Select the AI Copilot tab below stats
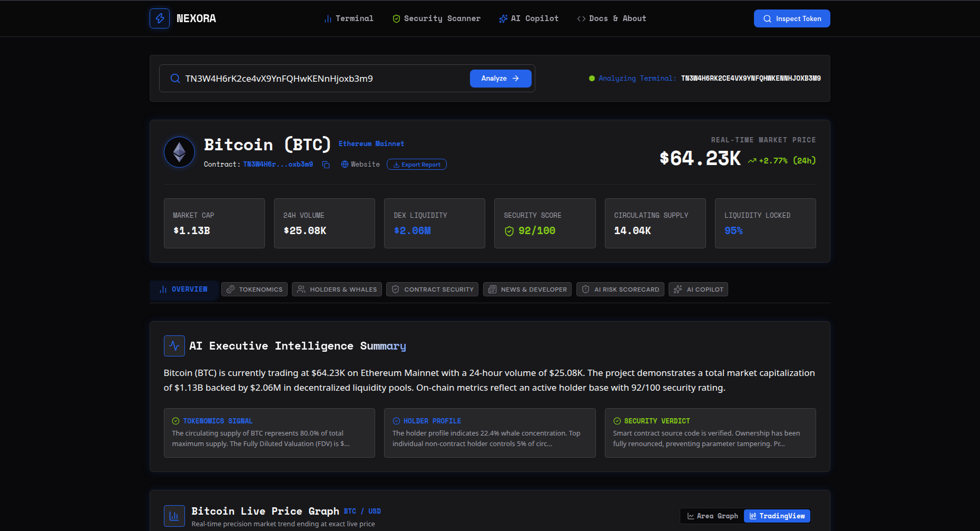980x531 pixels. coord(698,289)
